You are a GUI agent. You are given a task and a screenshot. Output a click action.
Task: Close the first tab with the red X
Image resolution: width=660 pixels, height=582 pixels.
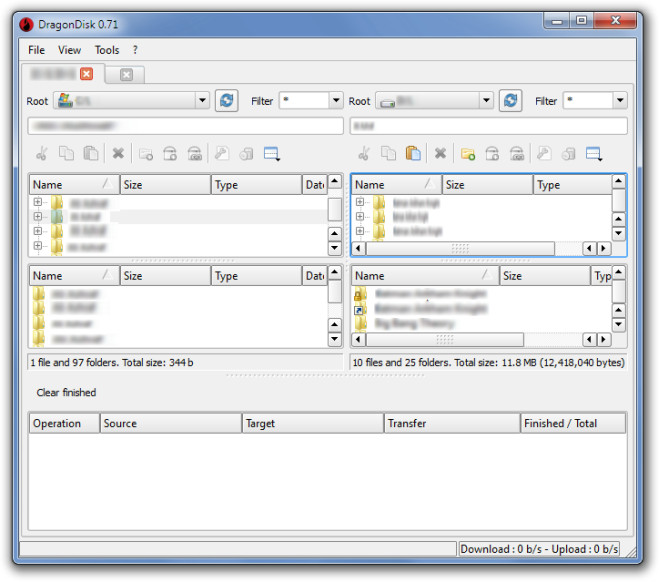[x=86, y=74]
